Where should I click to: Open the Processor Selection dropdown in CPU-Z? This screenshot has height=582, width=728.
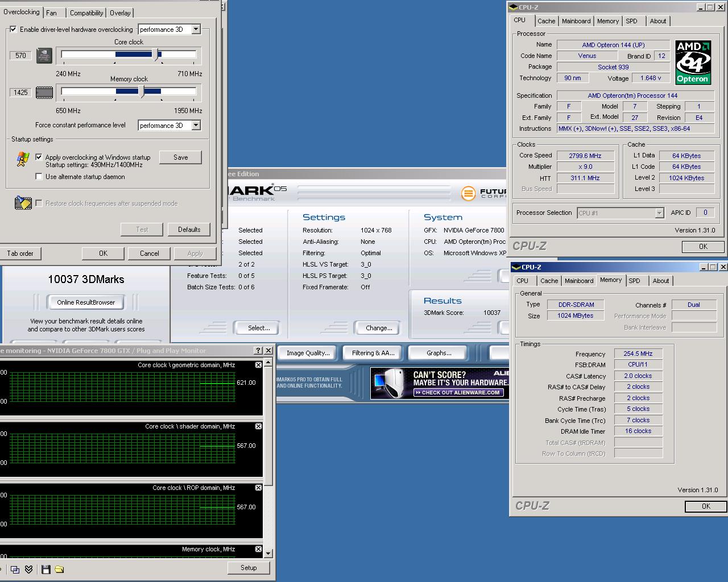click(x=659, y=213)
